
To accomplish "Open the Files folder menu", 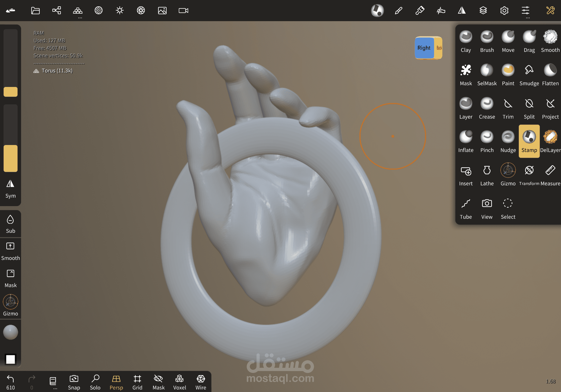I will [x=35, y=11].
